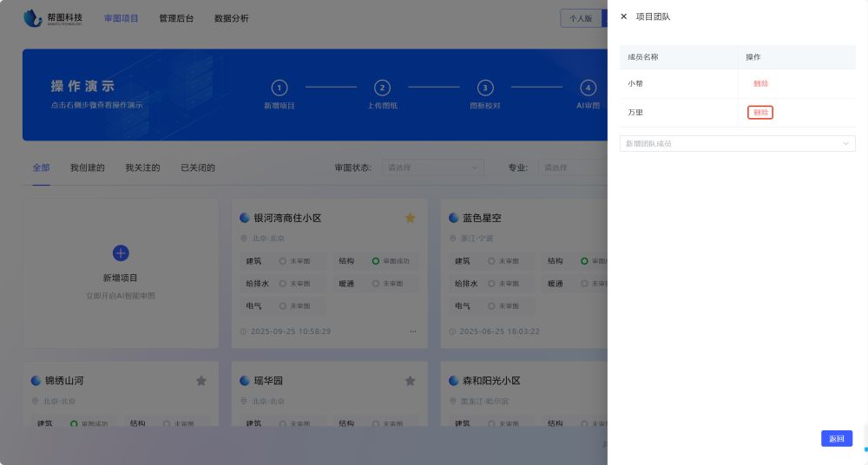The height and width of the screenshot is (465, 868).
Task: Toggle gold star on 银河湾商住小区 card
Action: pos(410,218)
